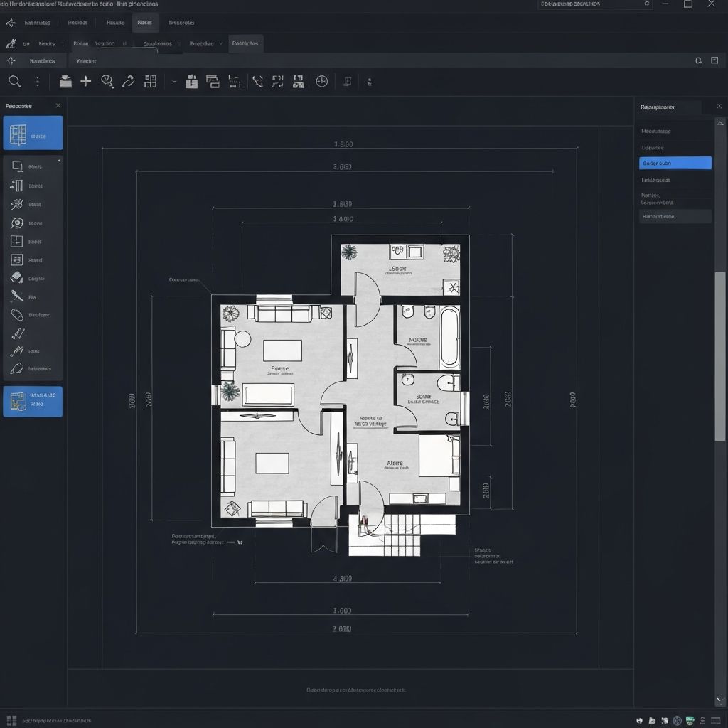Screen dimensions: 728x728
Task: Open the magnifier search tool in the toolbar
Action: click(15, 81)
